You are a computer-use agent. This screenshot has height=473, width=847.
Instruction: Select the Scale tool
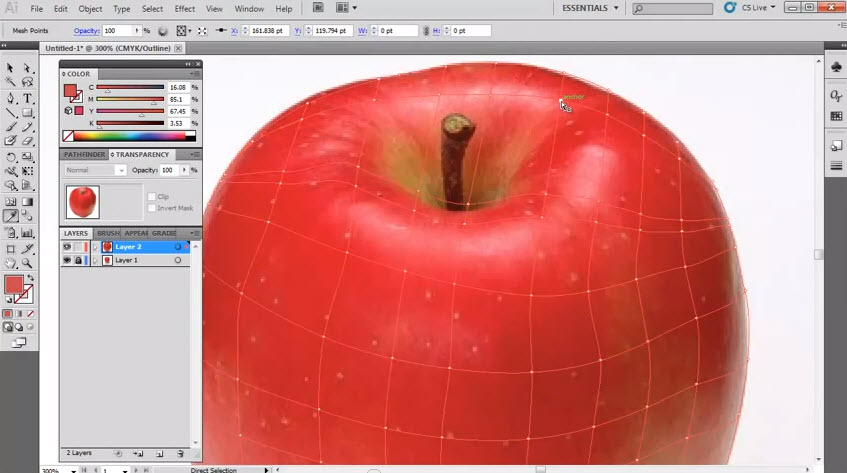[27, 157]
